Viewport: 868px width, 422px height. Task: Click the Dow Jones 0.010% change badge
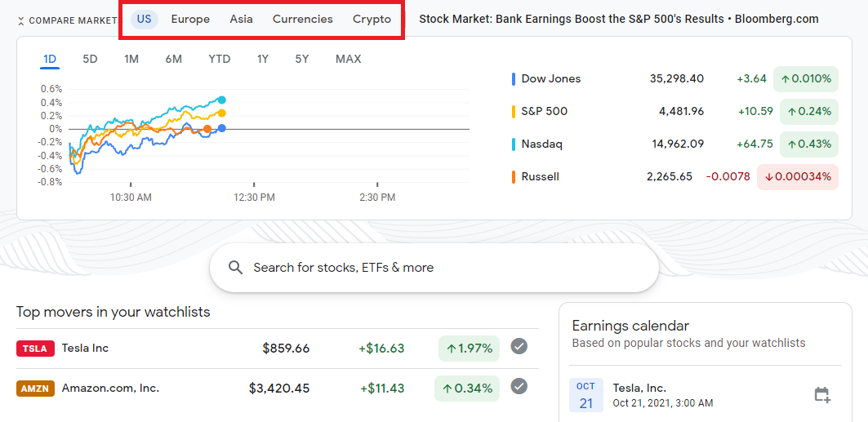click(806, 79)
